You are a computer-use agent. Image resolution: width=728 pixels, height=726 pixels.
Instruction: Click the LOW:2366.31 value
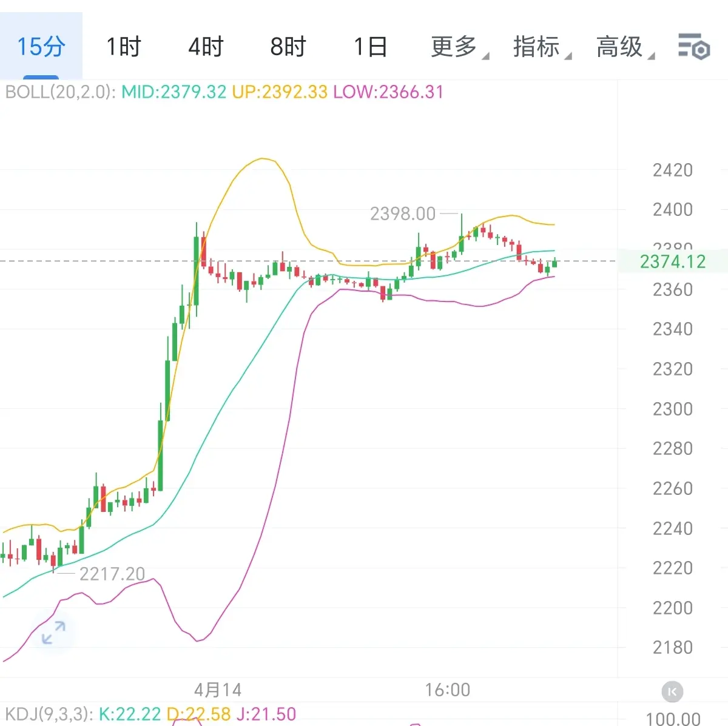(388, 92)
